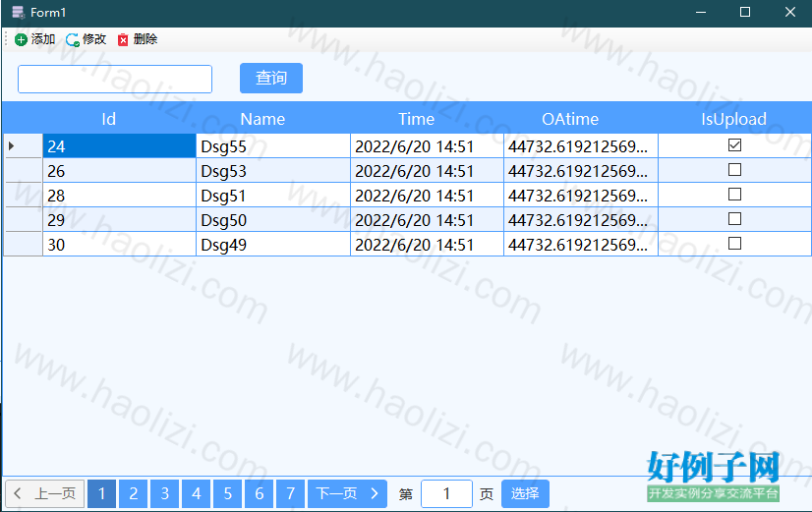Sort by the Time column header

click(x=417, y=119)
